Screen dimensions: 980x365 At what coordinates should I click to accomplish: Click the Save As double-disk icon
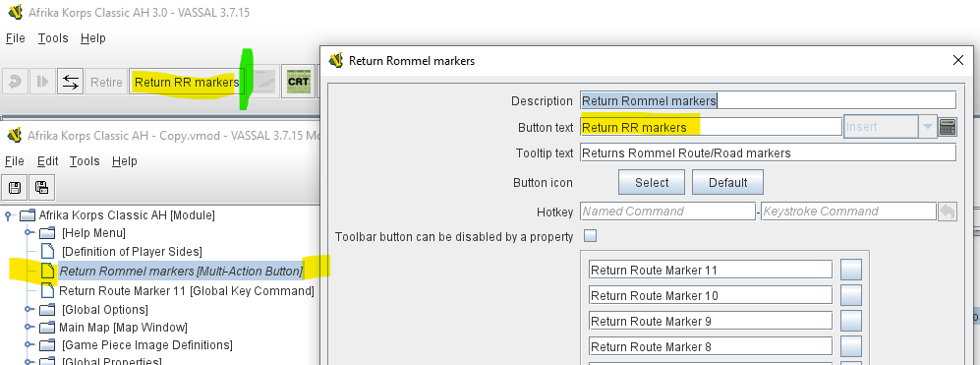click(x=42, y=187)
